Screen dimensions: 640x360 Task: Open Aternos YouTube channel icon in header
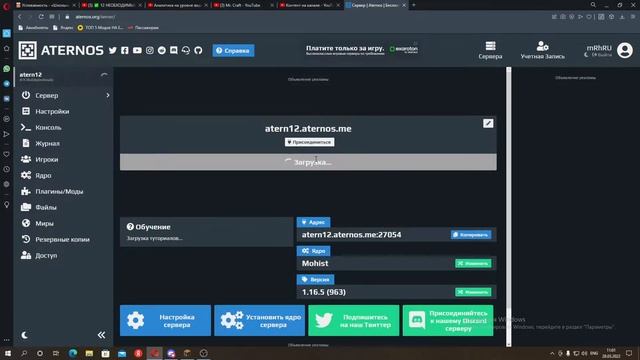pyautogui.click(x=137, y=51)
